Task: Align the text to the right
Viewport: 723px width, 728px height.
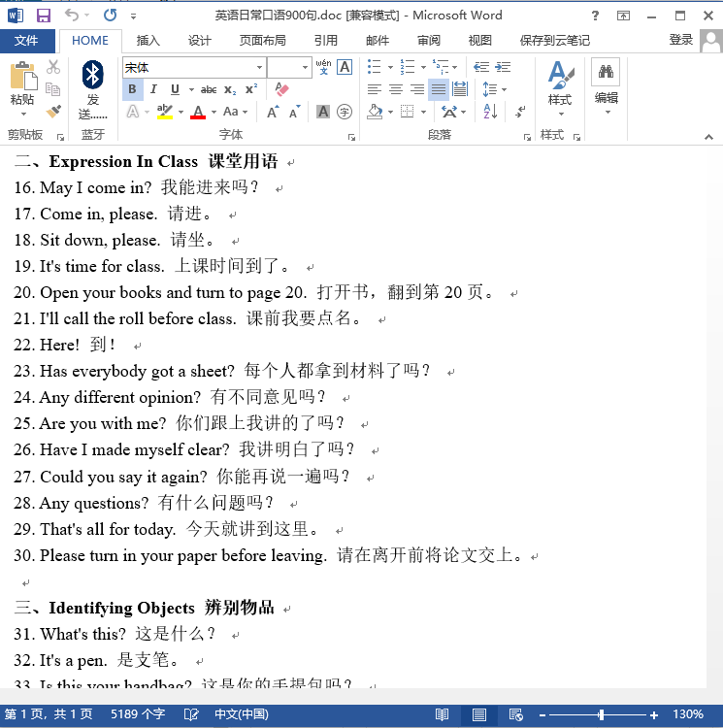Action: click(417, 89)
